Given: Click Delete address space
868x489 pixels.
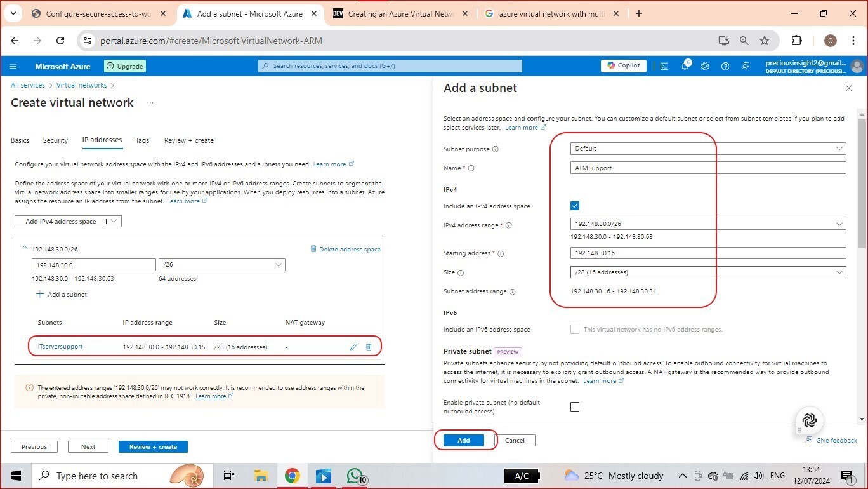Looking at the screenshot, I should click(x=345, y=249).
